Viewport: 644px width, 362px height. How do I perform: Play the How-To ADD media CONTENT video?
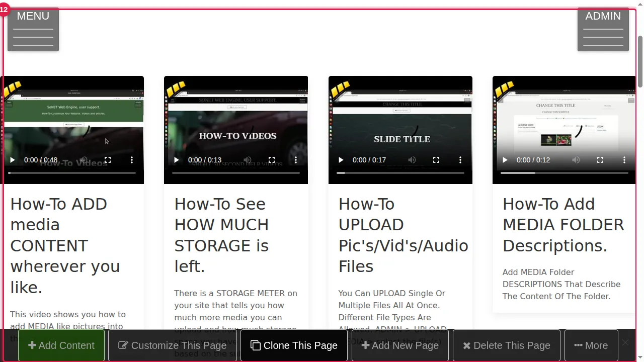coord(13,160)
